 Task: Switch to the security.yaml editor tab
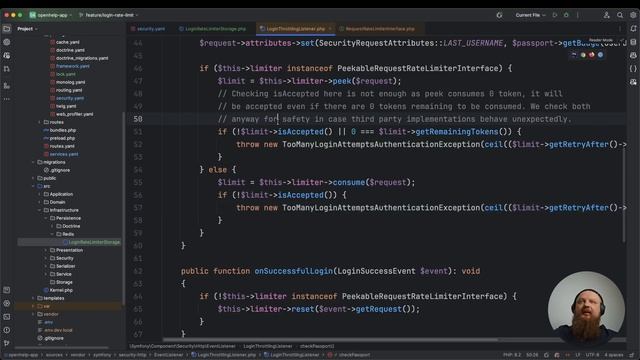point(148,29)
